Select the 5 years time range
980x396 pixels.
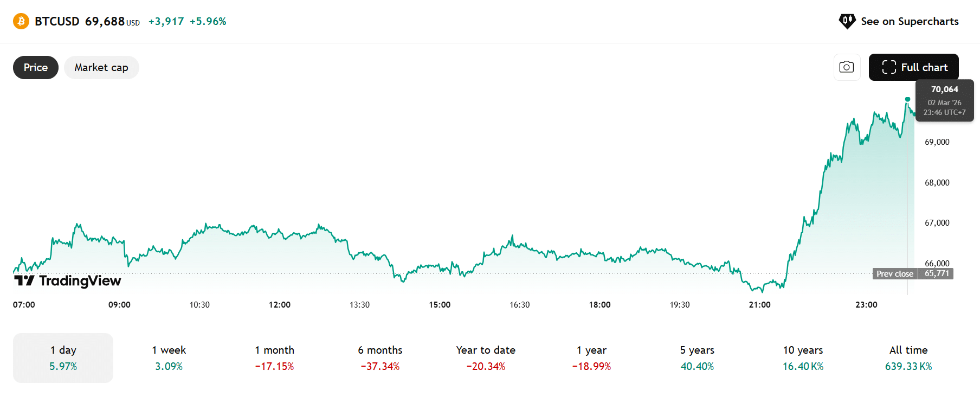[x=697, y=358]
